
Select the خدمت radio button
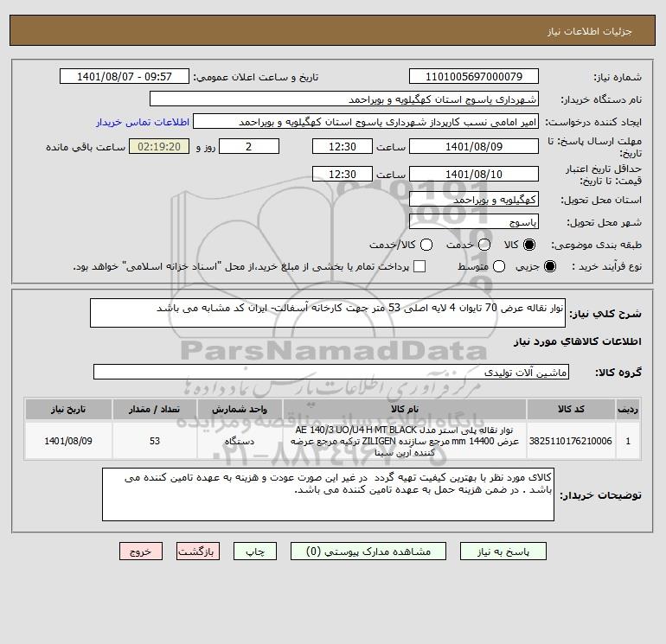tap(484, 245)
